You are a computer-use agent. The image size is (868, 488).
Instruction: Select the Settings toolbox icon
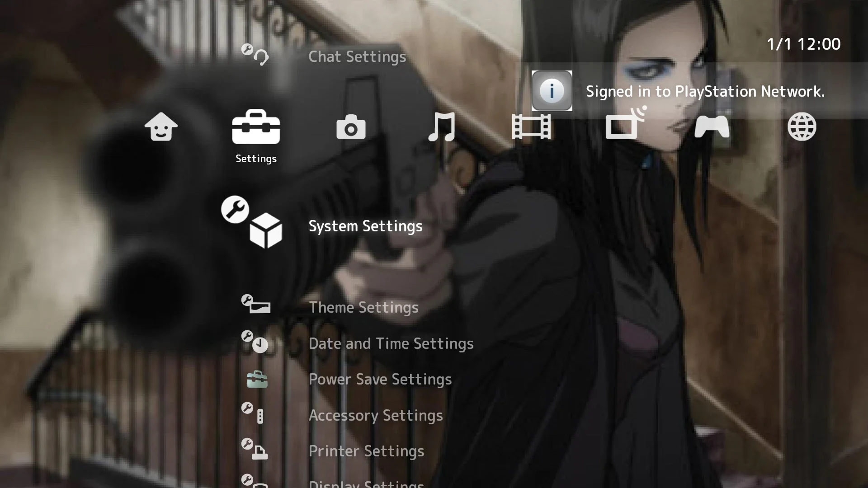[x=256, y=127]
